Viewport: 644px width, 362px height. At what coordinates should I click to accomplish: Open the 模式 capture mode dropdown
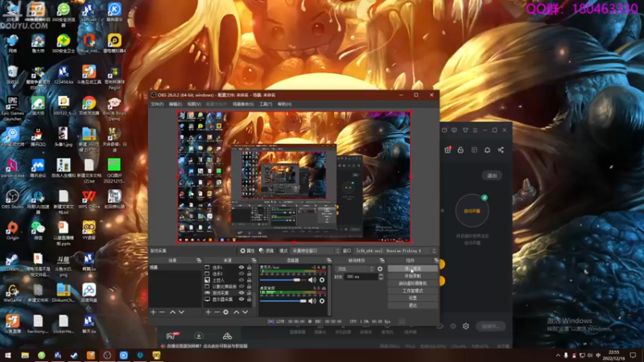[315, 251]
